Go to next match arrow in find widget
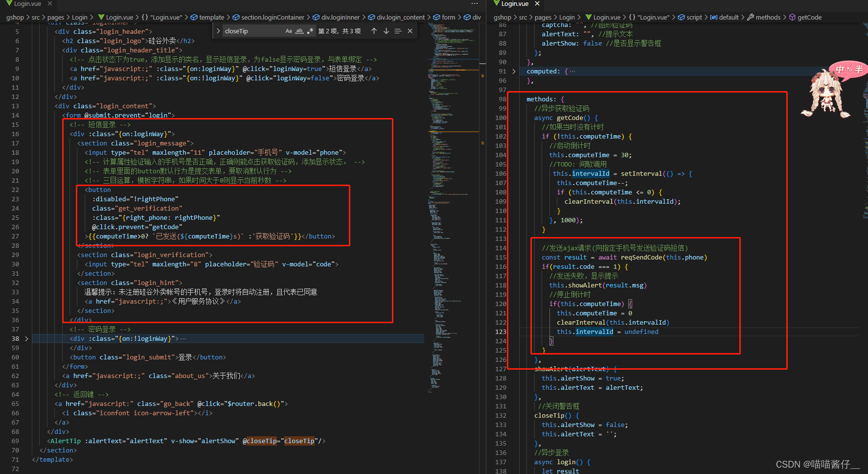868x474 pixels. click(x=386, y=31)
